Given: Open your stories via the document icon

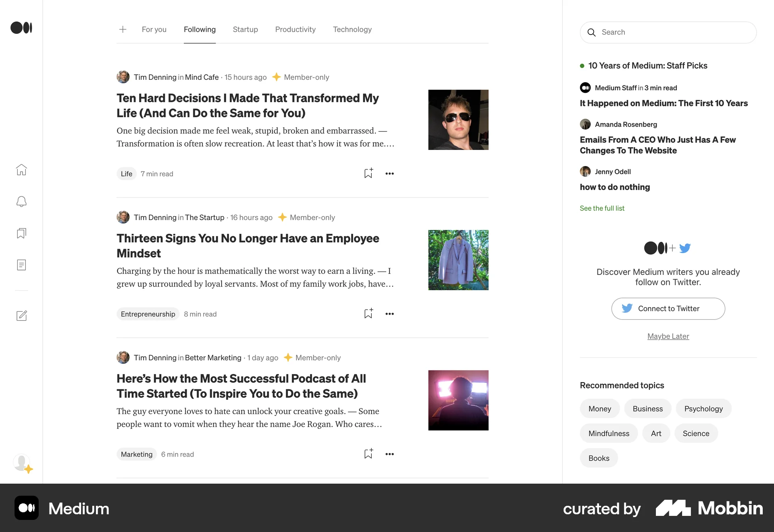Looking at the screenshot, I should point(21,265).
